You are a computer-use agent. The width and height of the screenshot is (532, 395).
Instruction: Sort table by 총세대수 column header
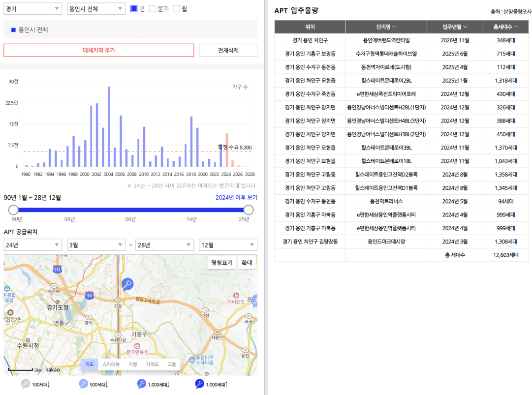(x=505, y=27)
